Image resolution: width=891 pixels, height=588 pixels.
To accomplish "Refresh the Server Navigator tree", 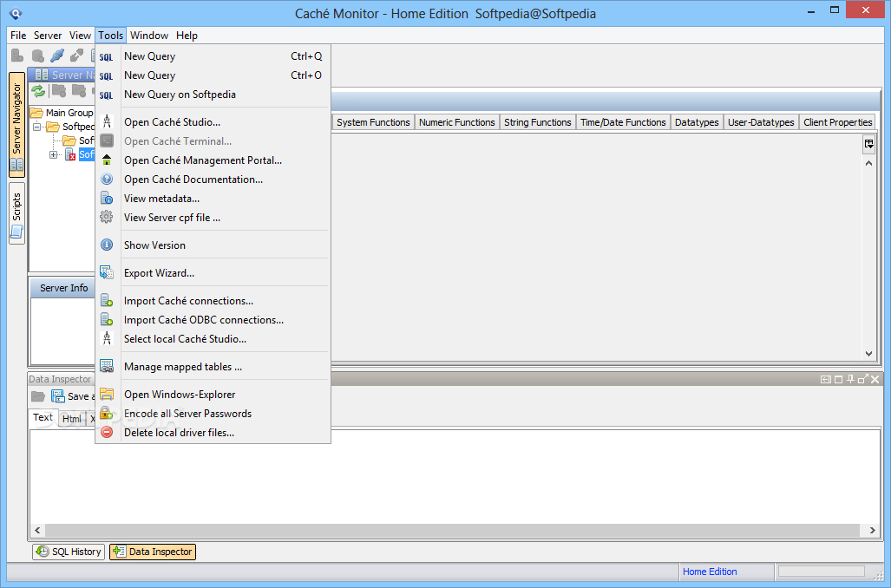I will (38, 91).
